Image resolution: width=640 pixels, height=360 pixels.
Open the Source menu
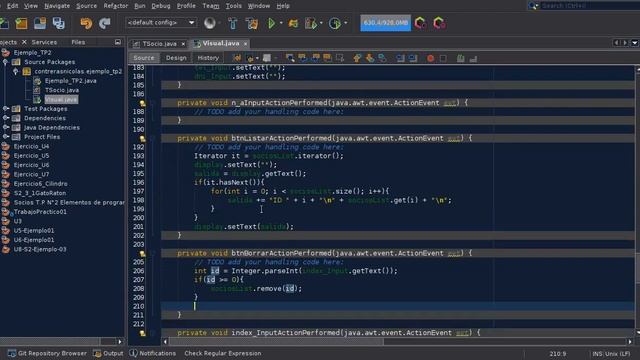click(x=87, y=6)
